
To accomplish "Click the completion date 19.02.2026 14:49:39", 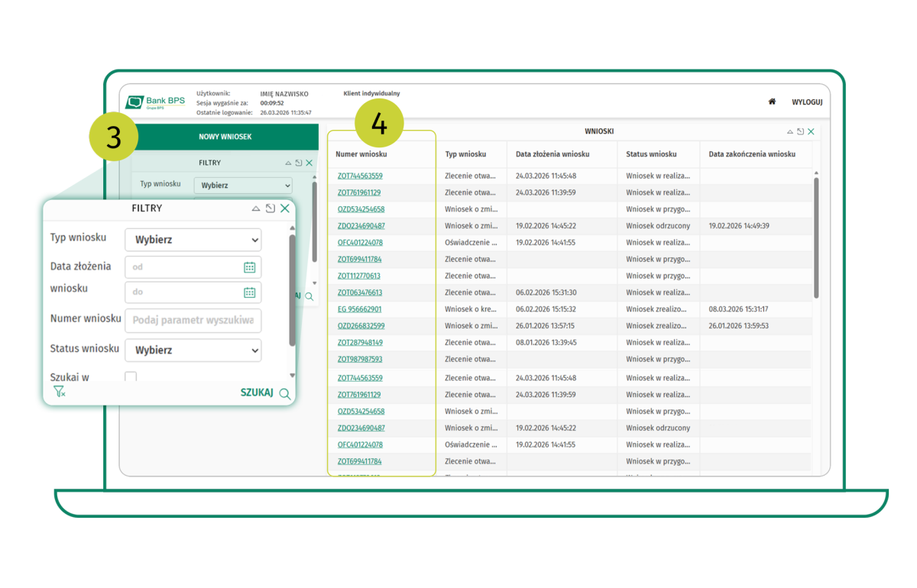I will pyautogui.click(x=739, y=226).
